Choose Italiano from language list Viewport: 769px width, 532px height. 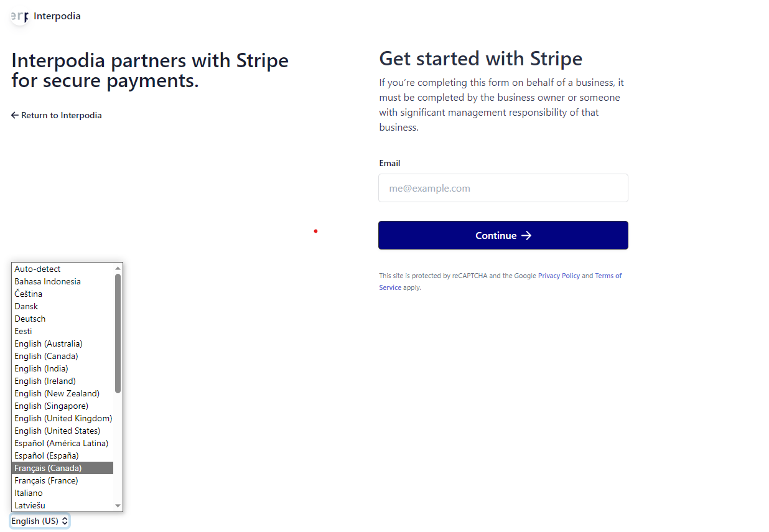pyautogui.click(x=29, y=493)
